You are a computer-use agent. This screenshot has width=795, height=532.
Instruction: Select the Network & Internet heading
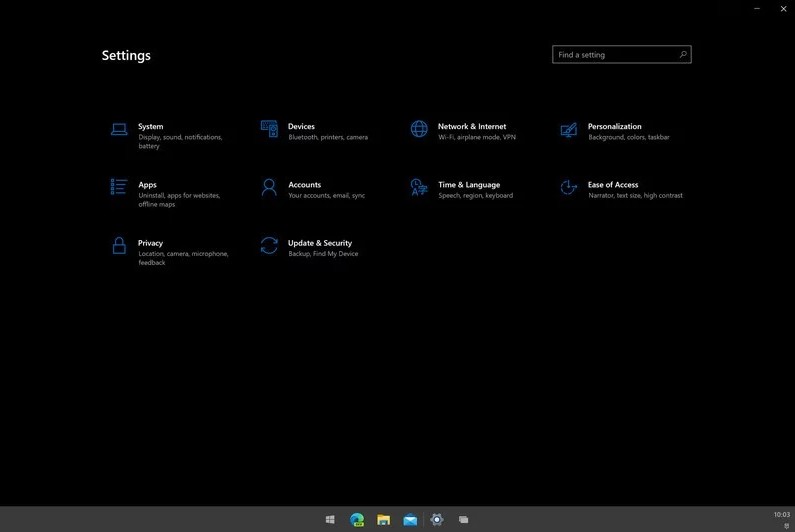(x=472, y=127)
